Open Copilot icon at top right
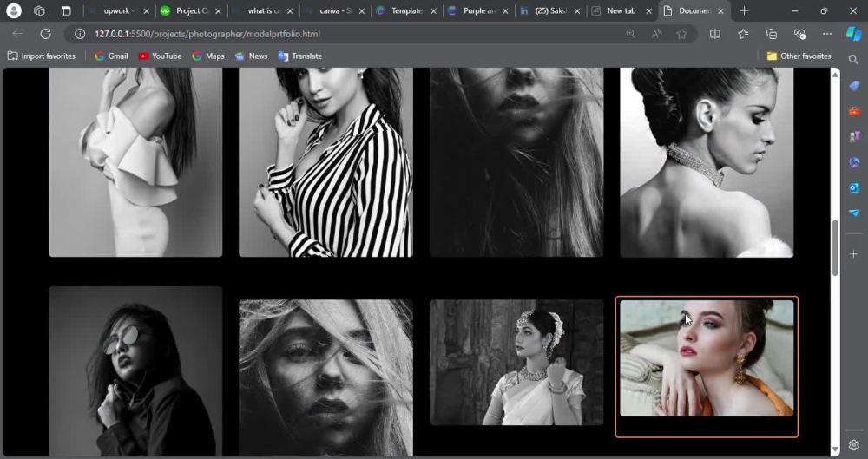The image size is (868, 459). coord(853,34)
